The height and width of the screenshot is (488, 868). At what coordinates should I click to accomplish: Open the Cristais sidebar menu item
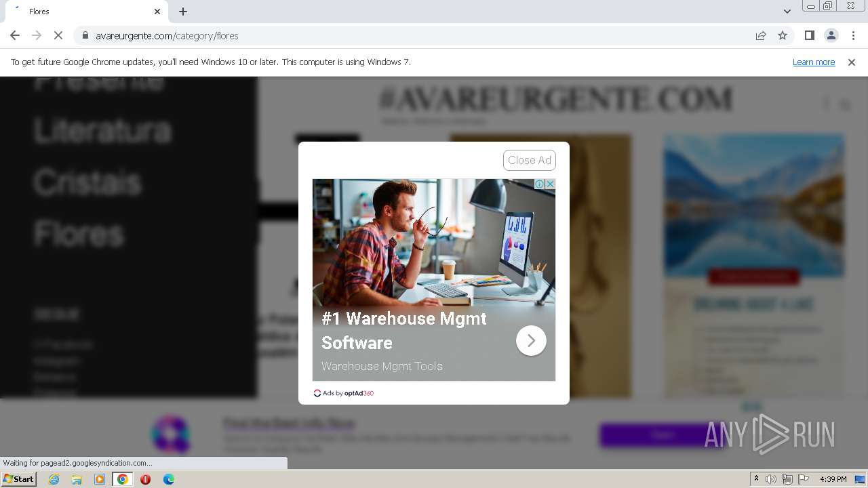coord(87,182)
